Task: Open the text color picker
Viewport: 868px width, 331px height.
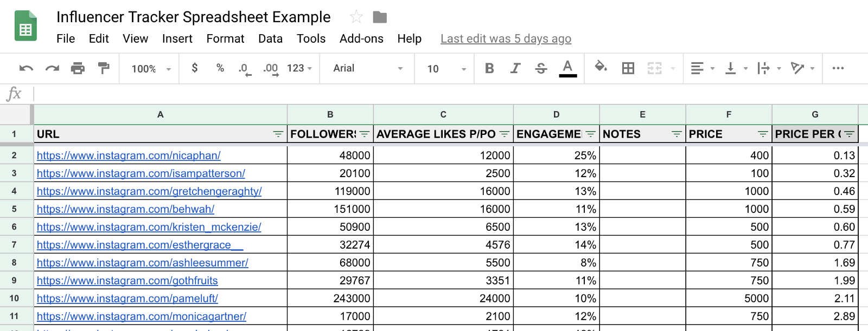Action: [567, 68]
